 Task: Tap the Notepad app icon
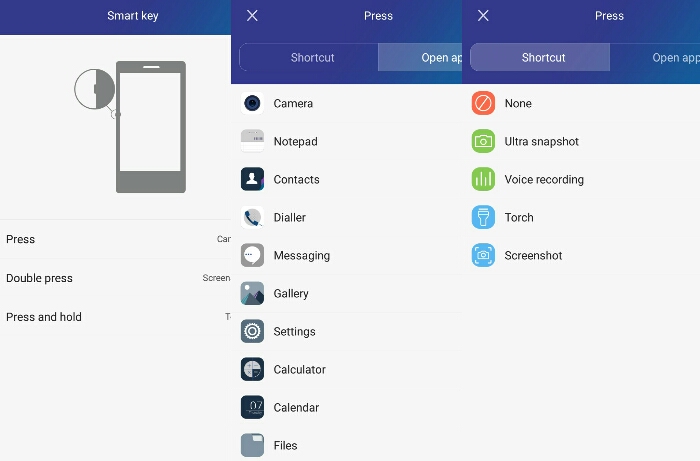252,141
